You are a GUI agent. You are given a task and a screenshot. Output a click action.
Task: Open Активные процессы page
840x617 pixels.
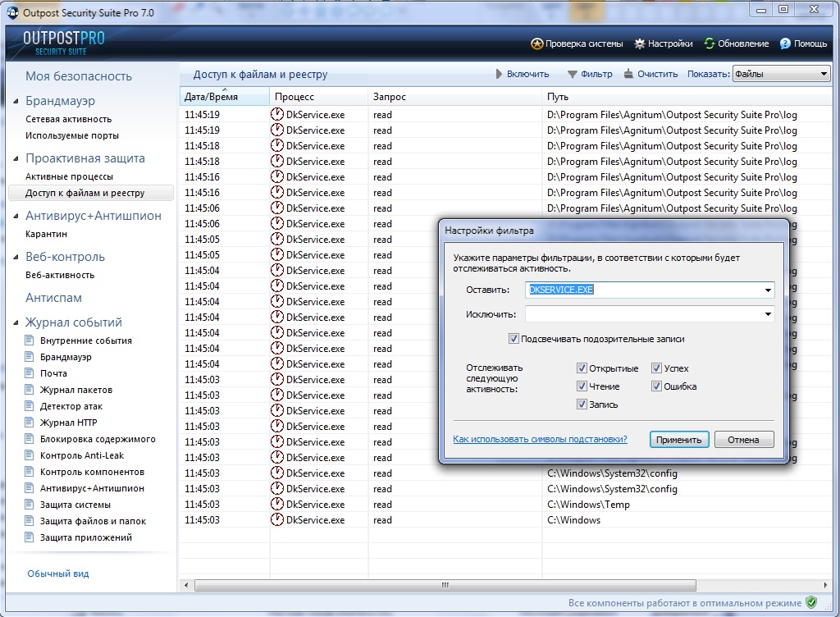69,176
